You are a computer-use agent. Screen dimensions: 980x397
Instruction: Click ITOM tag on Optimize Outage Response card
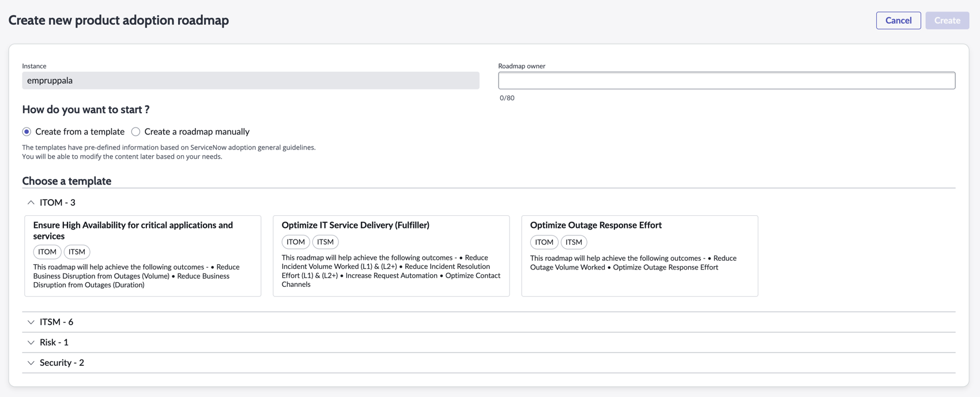(x=544, y=242)
